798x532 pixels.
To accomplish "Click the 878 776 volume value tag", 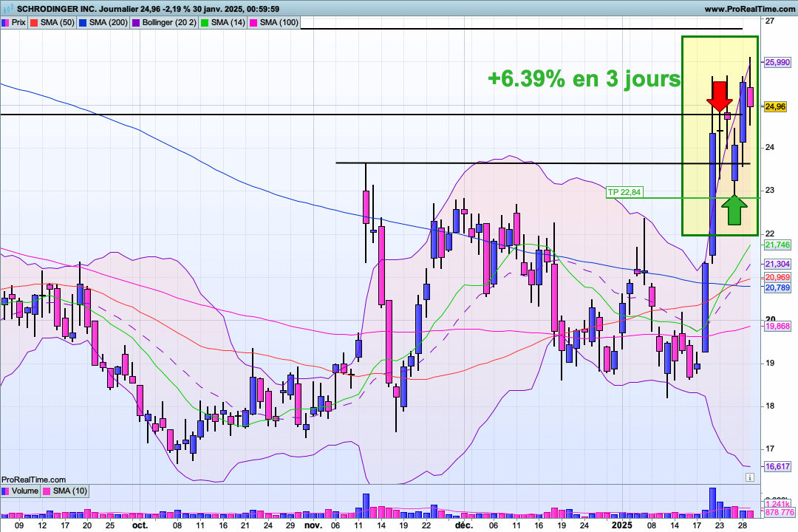I will pyautogui.click(x=780, y=512).
